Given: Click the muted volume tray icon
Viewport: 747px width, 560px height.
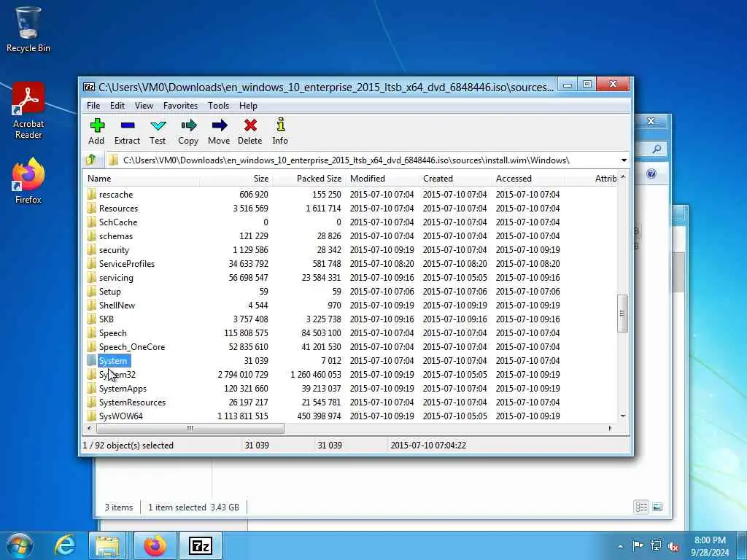Looking at the screenshot, I should (x=673, y=546).
